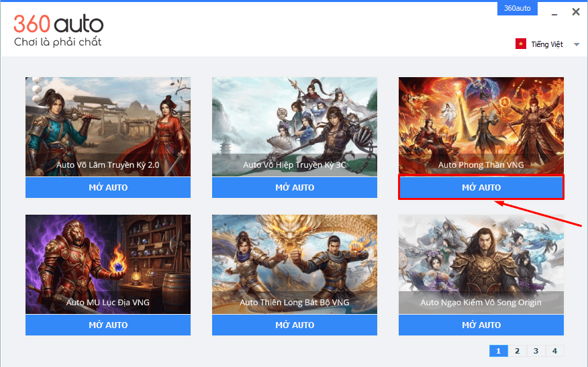The width and height of the screenshot is (588, 367).
Task: Go to page 2 of game list
Action: click(x=517, y=351)
